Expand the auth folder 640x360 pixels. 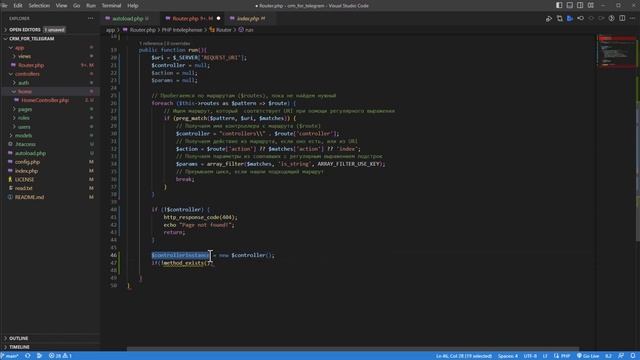point(50,83)
